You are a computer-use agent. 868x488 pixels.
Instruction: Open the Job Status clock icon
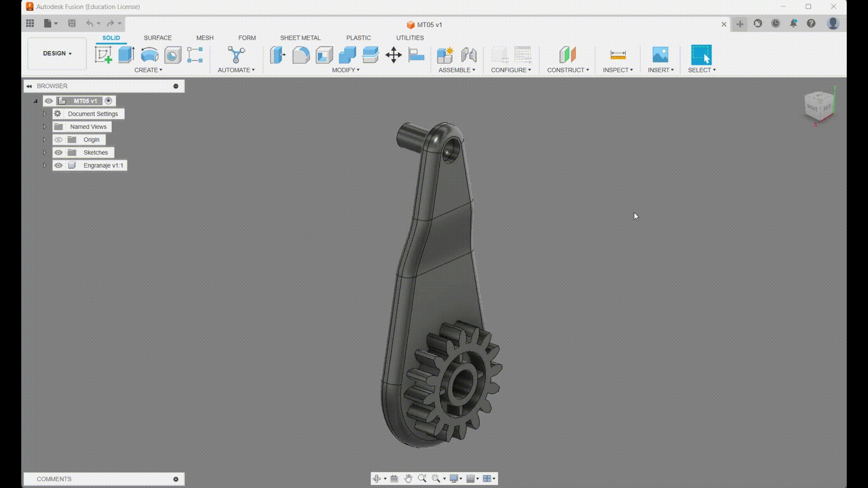(x=776, y=23)
